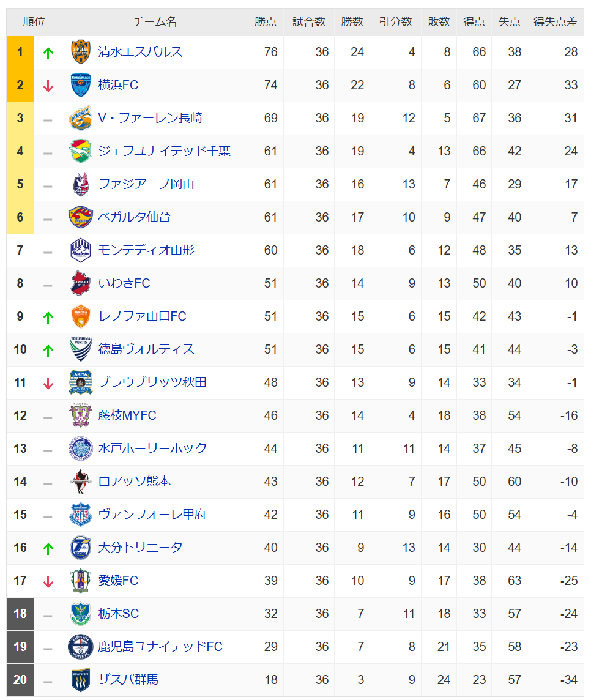Click the Oita Trinita team crest
This screenshot has width=591, height=700.
click(x=80, y=548)
